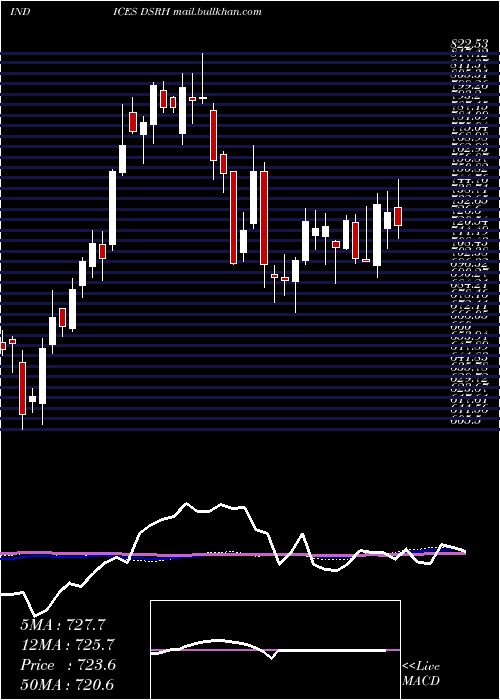Screen dimensions: 500x700
Task: Click the Price : 723.6 label
Action: 68,665
